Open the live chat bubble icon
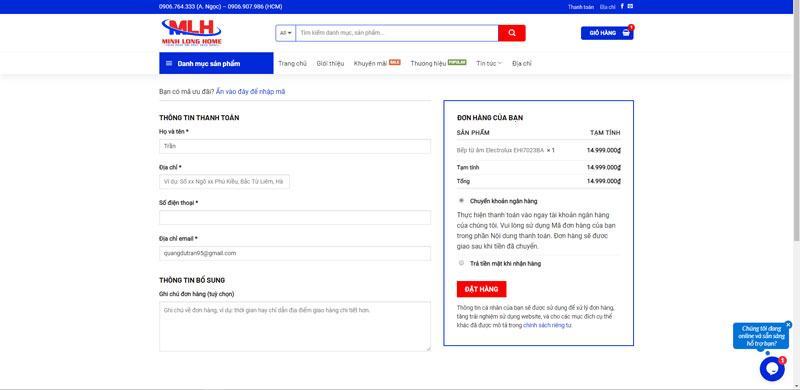This screenshot has height=390, width=800. coord(772,369)
